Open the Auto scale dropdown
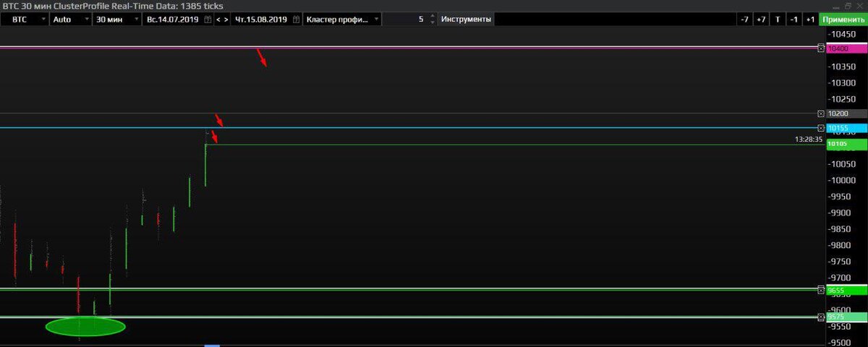Screen dimensions: 868x347 coord(70,20)
